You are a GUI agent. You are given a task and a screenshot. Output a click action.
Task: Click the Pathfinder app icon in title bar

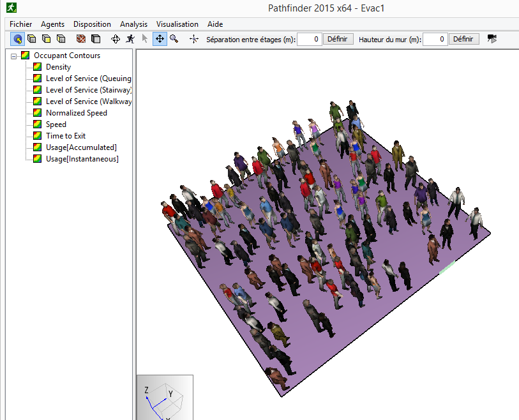coord(11,8)
